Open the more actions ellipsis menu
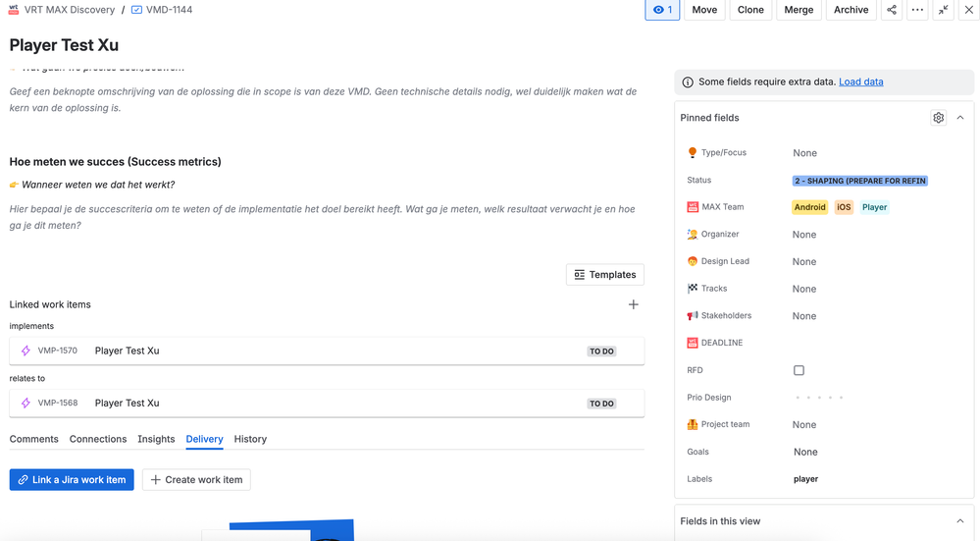Screen dimensions: 980x541 (x=917, y=10)
